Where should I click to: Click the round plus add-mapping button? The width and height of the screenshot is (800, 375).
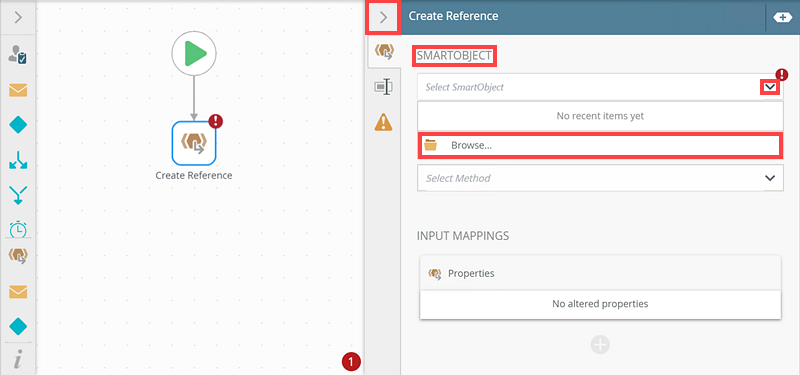(x=601, y=345)
